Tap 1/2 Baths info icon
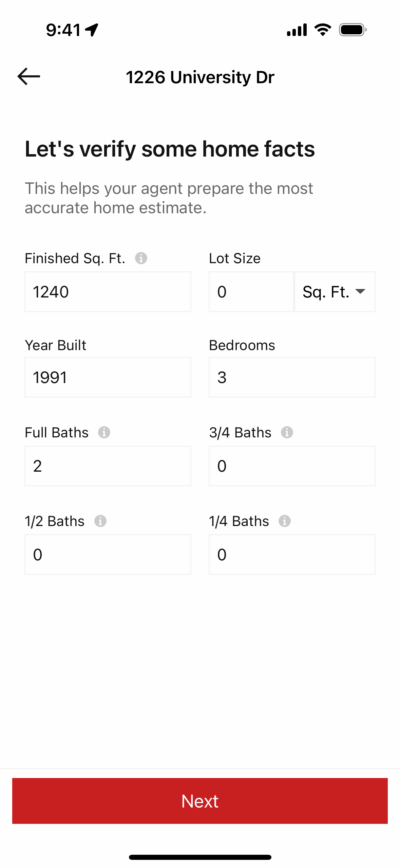This screenshot has height=868, width=400. (100, 521)
